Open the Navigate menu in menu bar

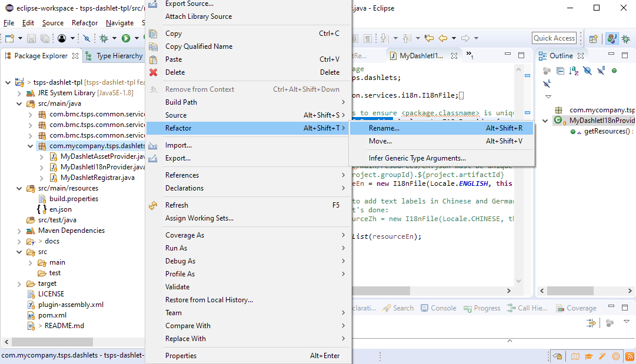(x=119, y=23)
